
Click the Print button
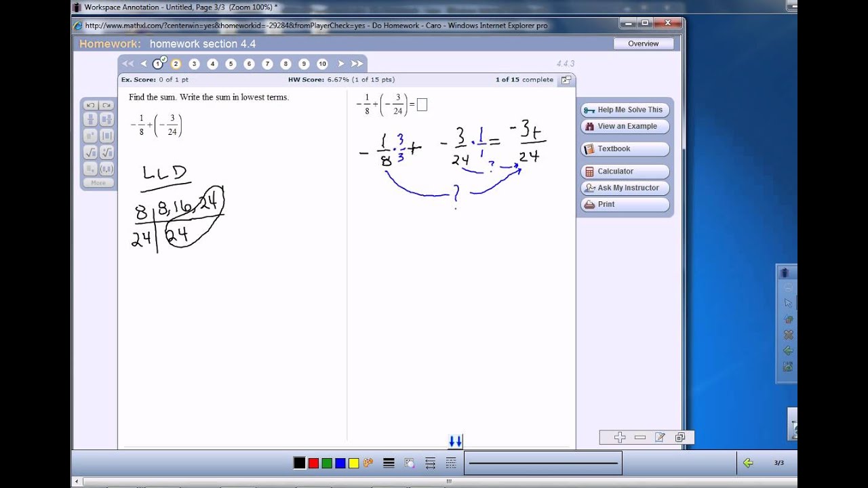click(x=625, y=204)
